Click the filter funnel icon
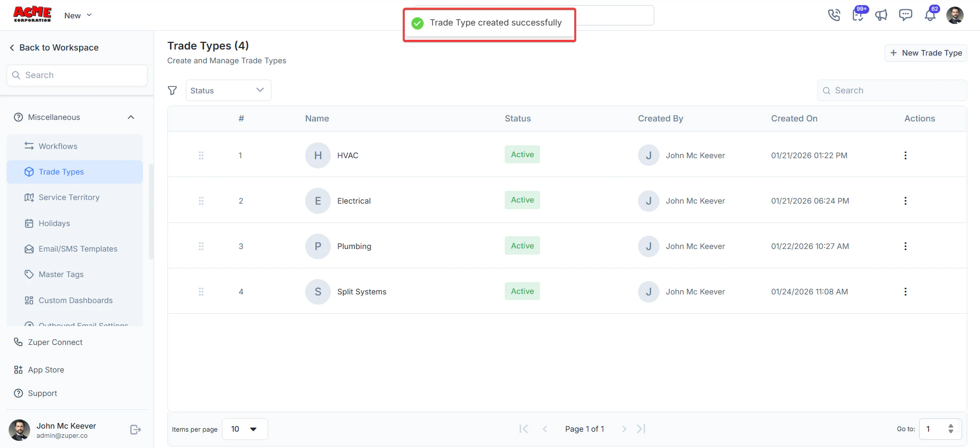Viewport: 980px width, 448px height. click(173, 90)
